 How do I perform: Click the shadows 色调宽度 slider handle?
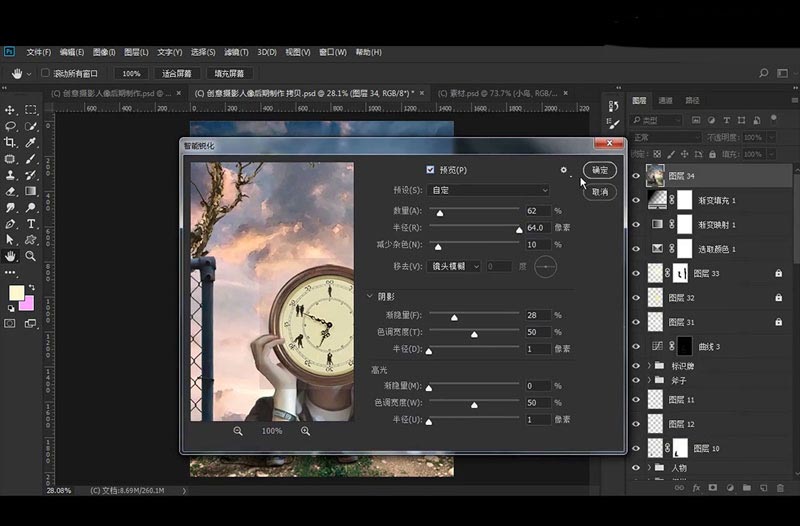(474, 334)
